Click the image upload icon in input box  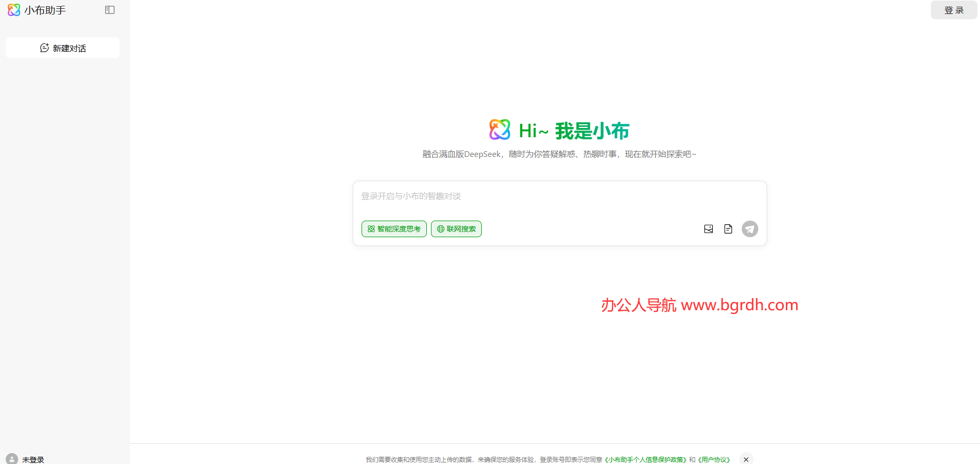pyautogui.click(x=709, y=229)
